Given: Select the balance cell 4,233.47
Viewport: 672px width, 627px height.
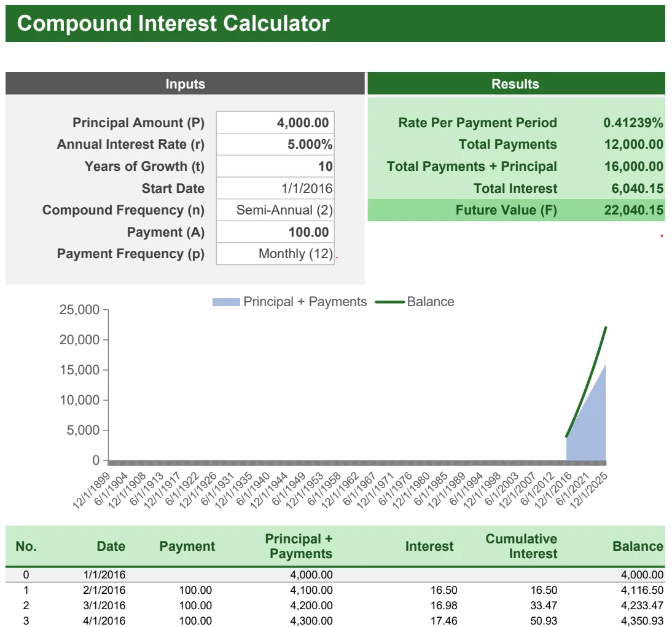Looking at the screenshot, I should [x=642, y=605].
